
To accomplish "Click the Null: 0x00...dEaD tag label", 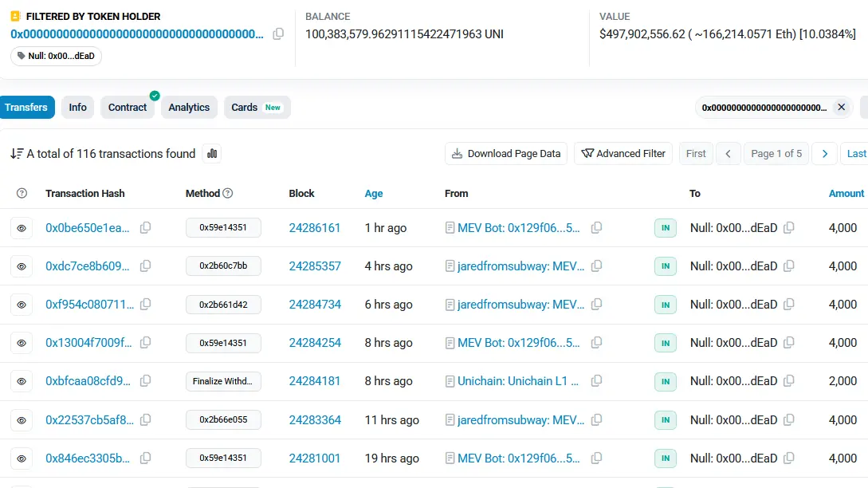I will coord(57,56).
